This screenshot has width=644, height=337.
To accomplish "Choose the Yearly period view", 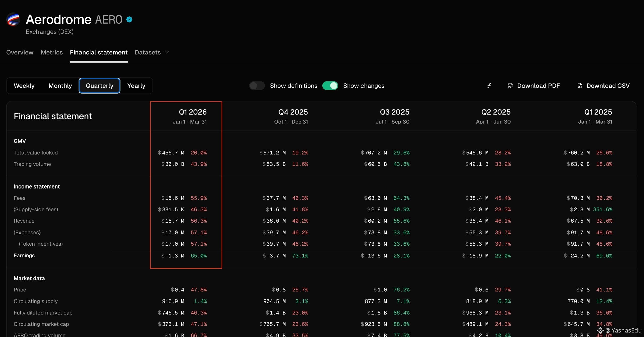I will 136,86.
